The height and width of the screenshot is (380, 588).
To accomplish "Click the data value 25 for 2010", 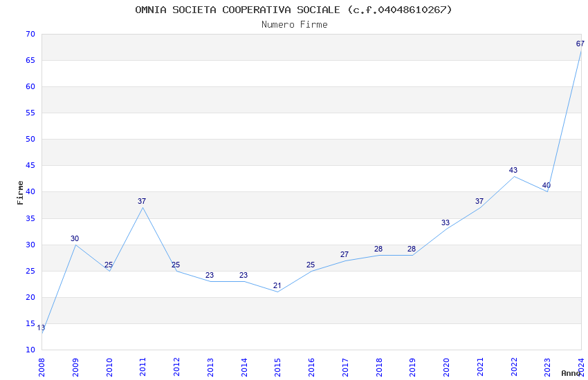I will (109, 265).
